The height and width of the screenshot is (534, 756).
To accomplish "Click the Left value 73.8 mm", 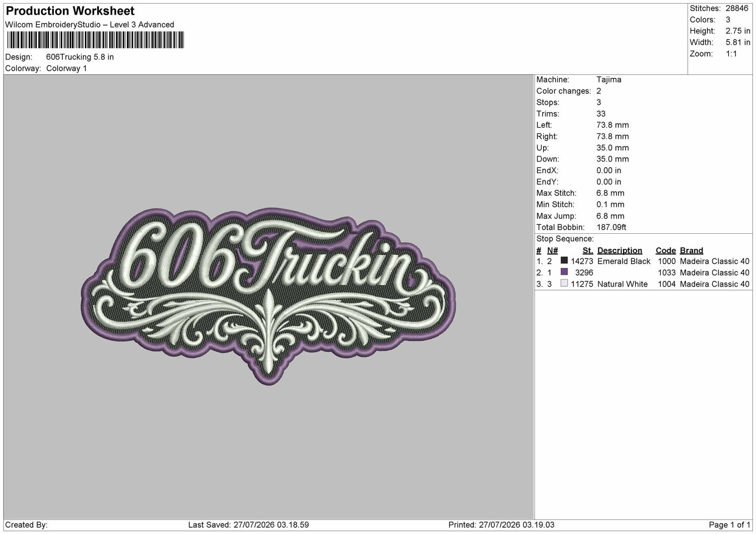I will coord(613,126).
